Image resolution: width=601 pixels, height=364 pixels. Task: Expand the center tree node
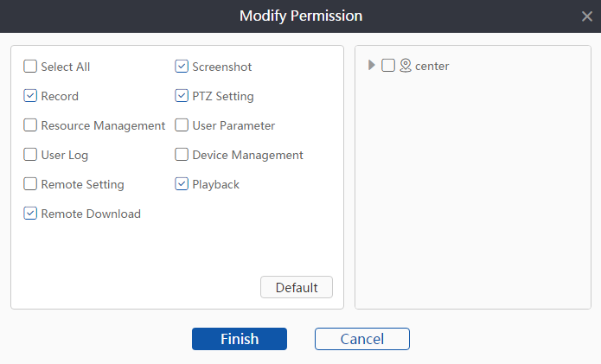click(372, 66)
